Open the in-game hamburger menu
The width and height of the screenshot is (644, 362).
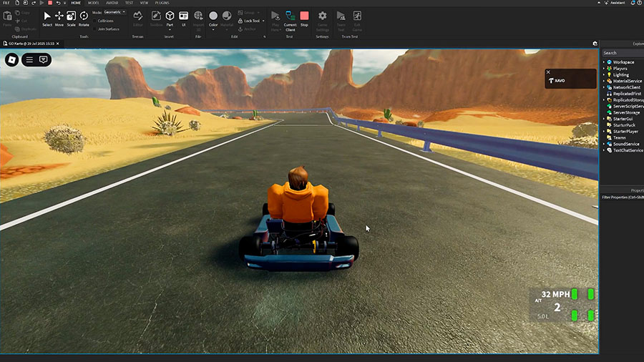29,60
